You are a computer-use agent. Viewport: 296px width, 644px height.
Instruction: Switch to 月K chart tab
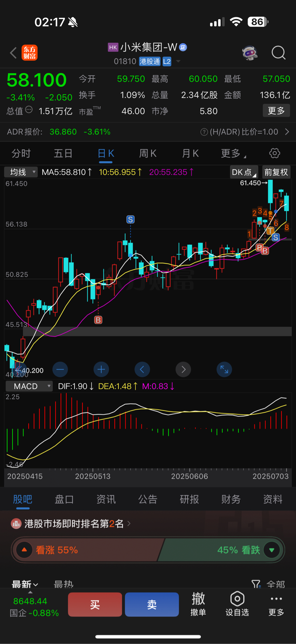coord(190,154)
